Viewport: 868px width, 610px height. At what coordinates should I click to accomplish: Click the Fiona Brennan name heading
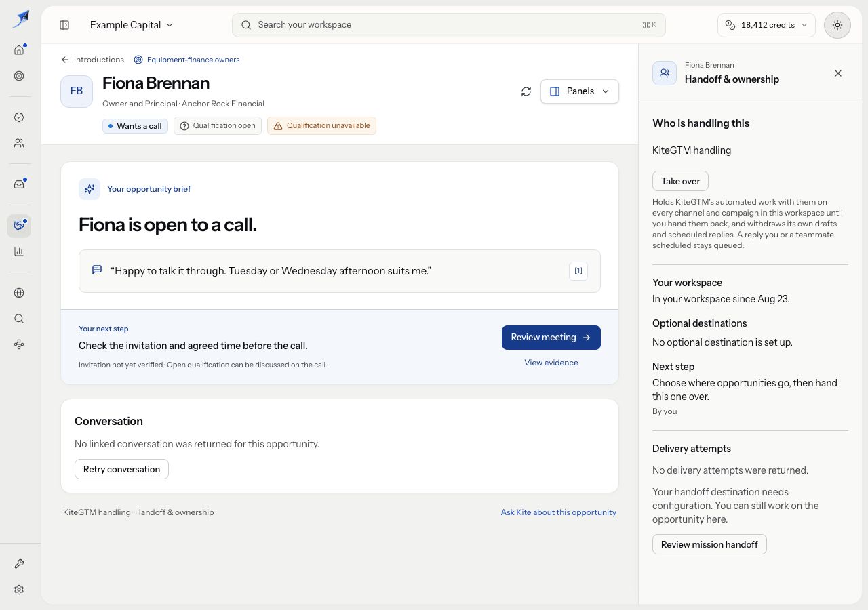(x=156, y=83)
